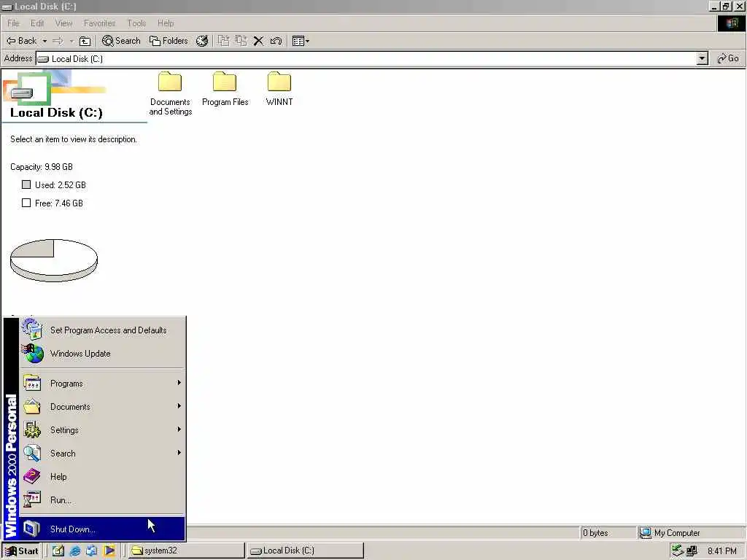This screenshot has height=560, width=747.
Task: Open the Tools menu
Action: (136, 23)
